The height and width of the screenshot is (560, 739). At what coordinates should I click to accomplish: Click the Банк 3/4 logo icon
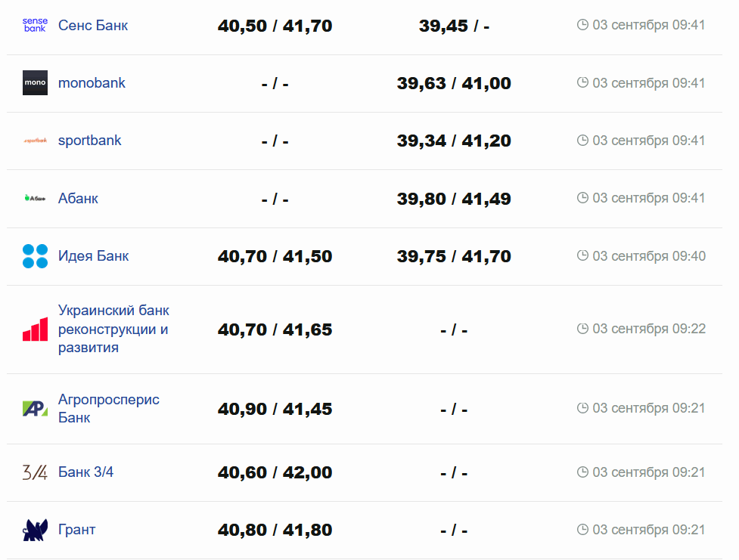click(x=35, y=472)
